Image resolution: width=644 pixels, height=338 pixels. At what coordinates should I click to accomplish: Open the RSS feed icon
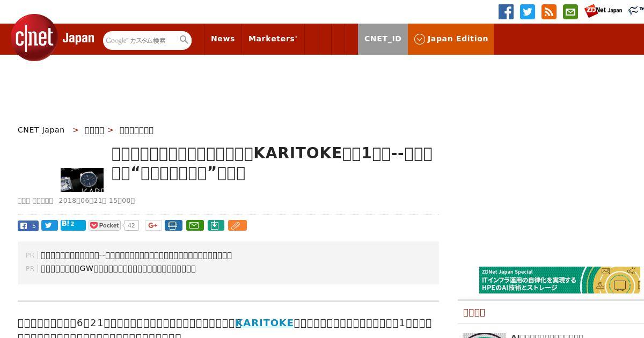click(549, 12)
